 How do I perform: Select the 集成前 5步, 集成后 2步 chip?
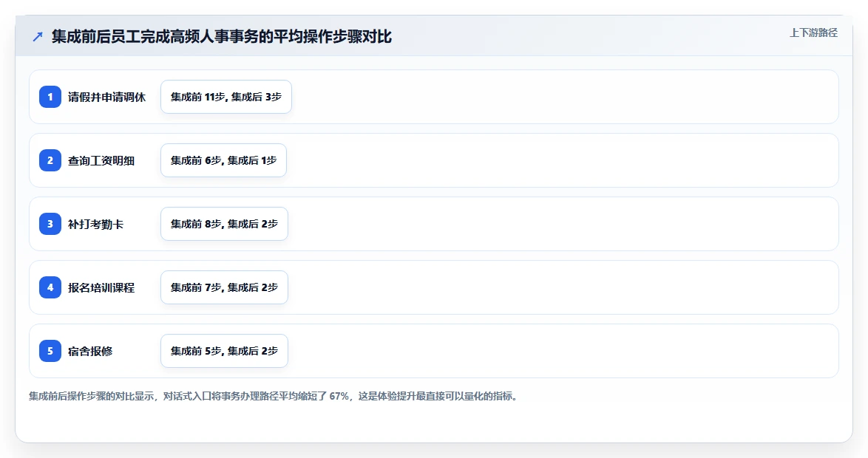point(224,351)
